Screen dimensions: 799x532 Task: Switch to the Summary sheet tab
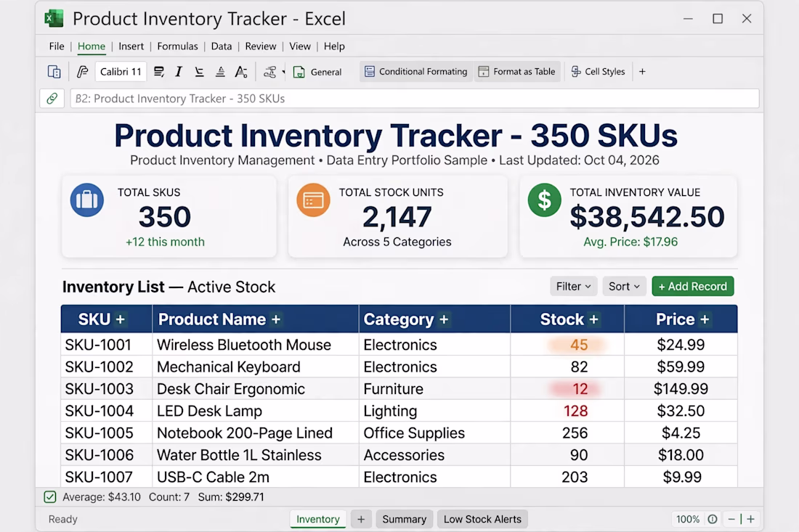pos(404,519)
